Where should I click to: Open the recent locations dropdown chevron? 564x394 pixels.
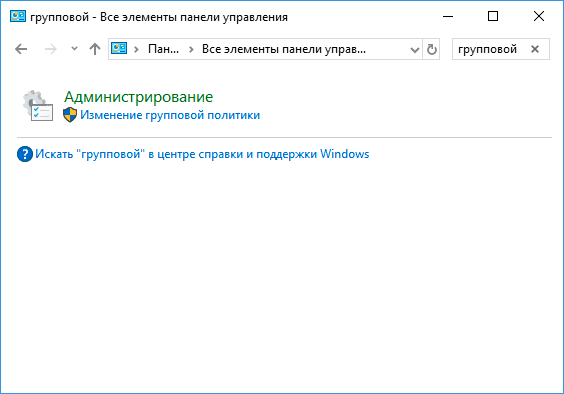point(74,49)
